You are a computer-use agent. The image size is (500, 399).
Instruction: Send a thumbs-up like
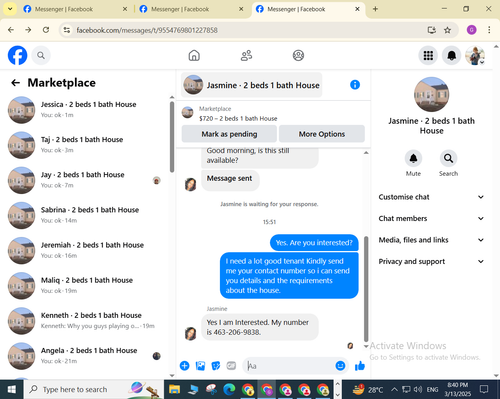coord(360,366)
